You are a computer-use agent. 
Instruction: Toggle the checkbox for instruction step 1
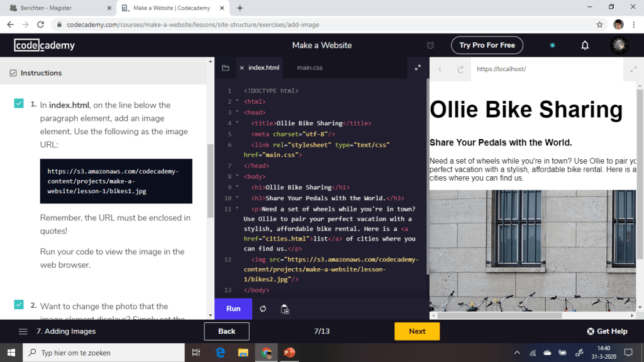(x=19, y=103)
